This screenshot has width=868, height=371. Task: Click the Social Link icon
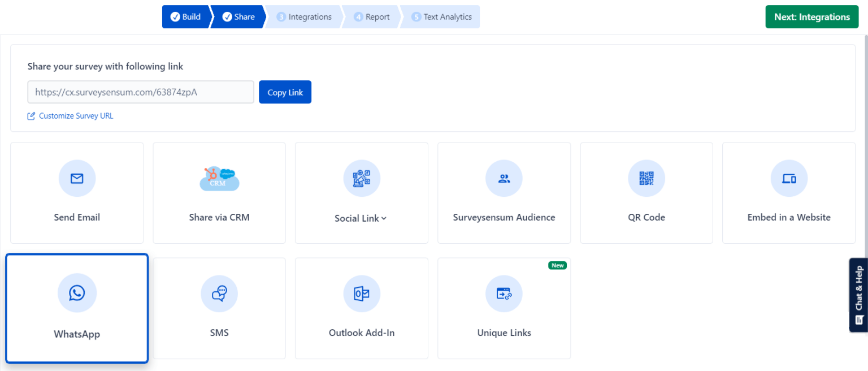[362, 179]
